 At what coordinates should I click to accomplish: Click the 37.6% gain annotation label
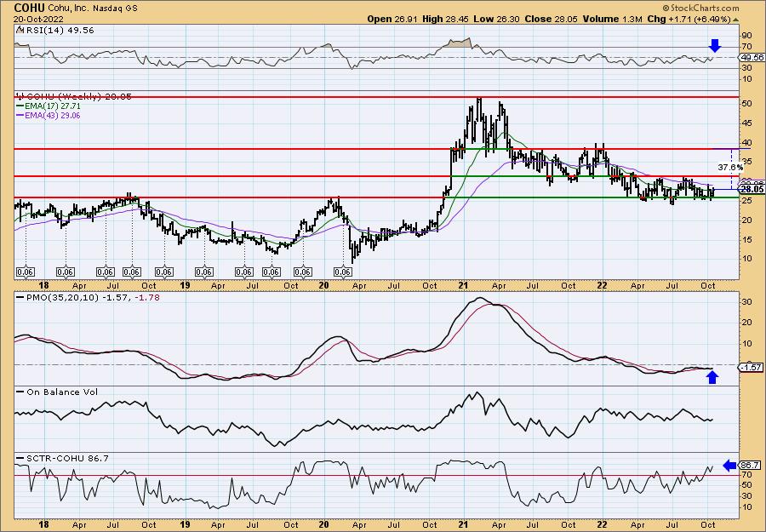click(730, 167)
